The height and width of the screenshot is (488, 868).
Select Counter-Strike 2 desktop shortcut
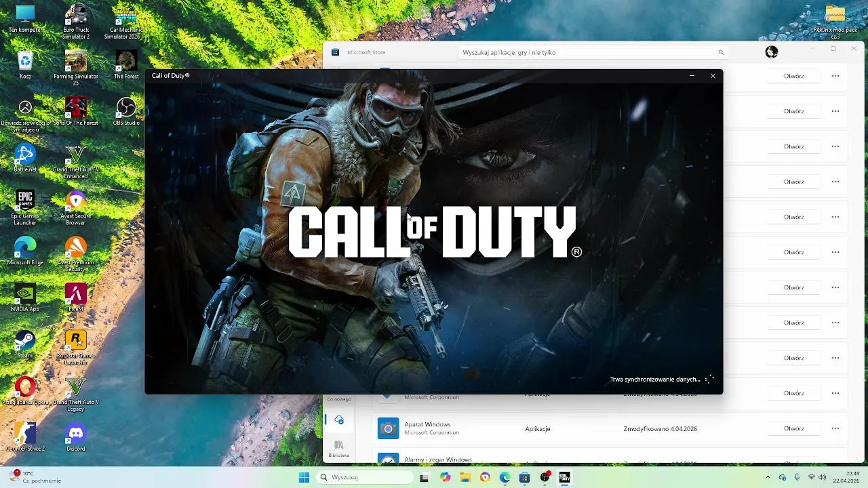[x=25, y=437]
